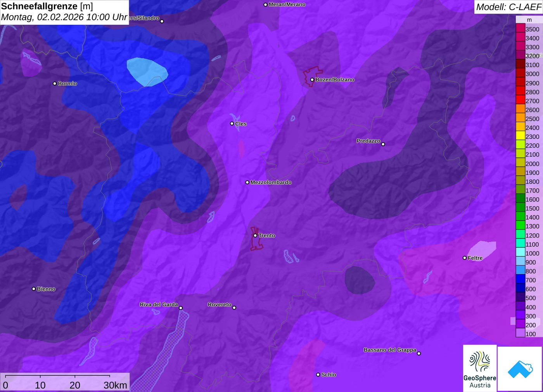Click the Bienno location marker
Image resolution: width=543 pixels, height=392 pixels.
34,289
